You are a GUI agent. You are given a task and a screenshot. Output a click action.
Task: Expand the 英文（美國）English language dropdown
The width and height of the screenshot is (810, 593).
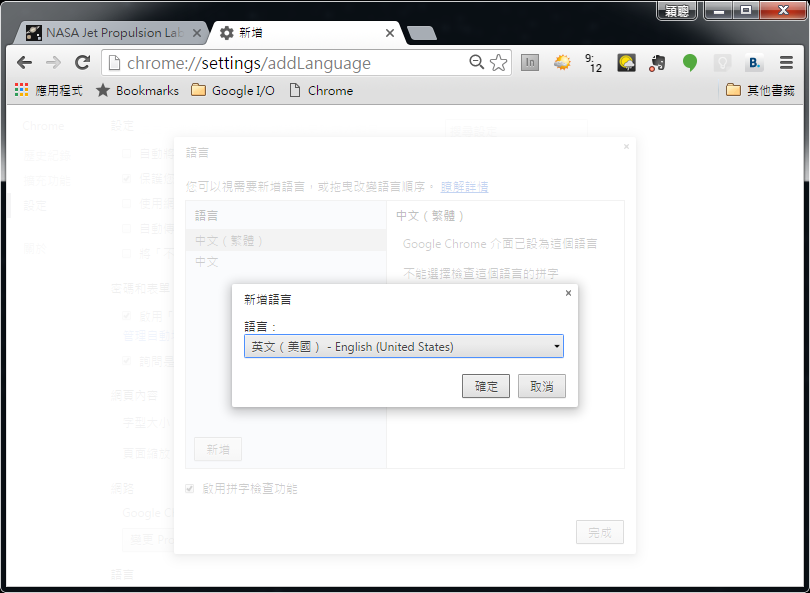[403, 346]
